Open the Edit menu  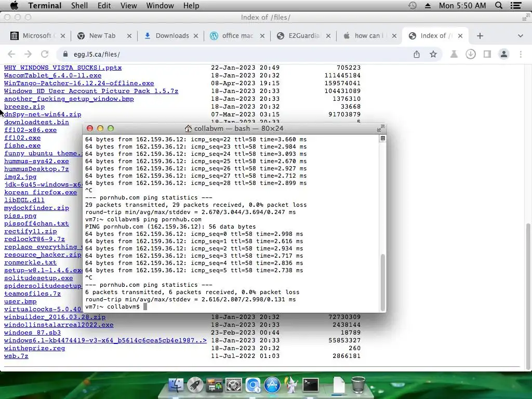(104, 5)
